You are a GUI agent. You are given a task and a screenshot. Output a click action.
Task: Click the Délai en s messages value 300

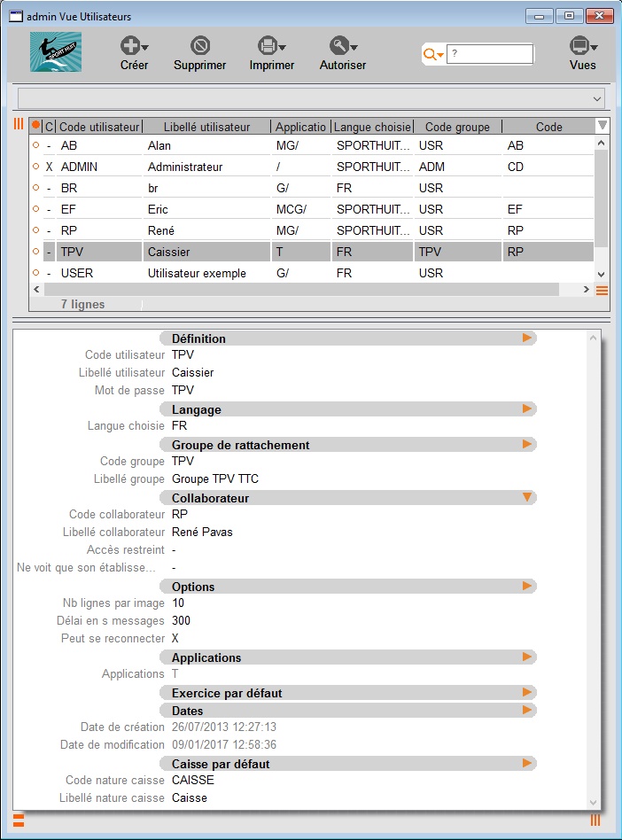click(181, 620)
